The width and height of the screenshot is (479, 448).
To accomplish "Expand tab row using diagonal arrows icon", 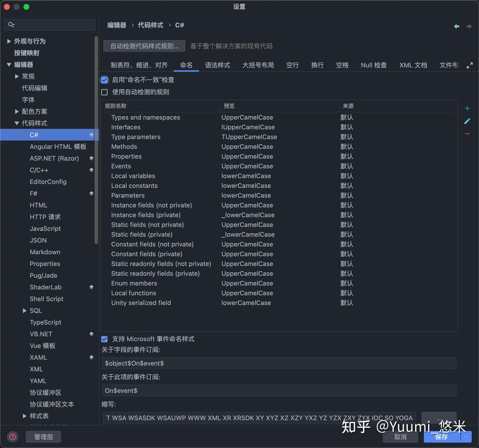I will (470, 65).
